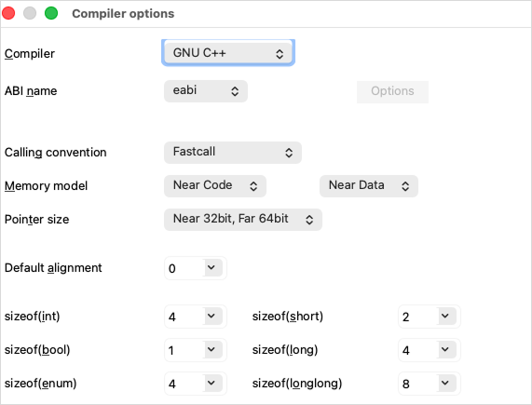Open the Compiler dropdown showing GNU C++
This screenshot has height=405, width=532.
(x=228, y=53)
